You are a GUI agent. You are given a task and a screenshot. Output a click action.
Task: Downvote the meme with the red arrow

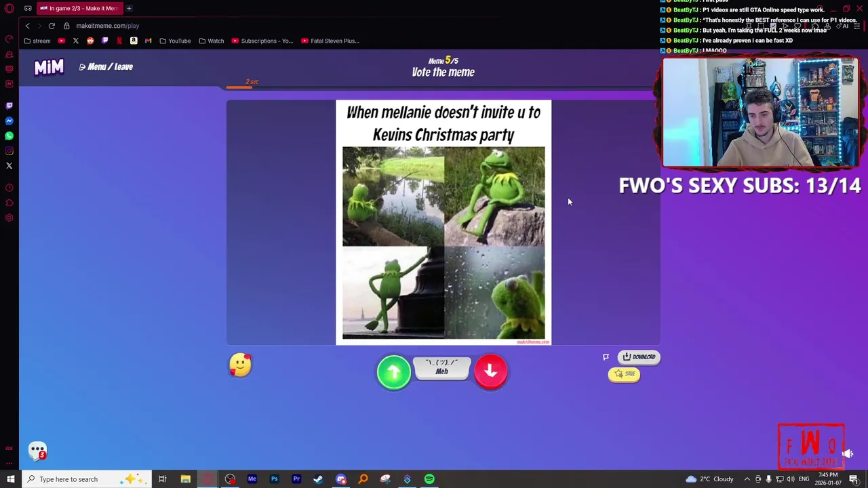[x=491, y=371]
